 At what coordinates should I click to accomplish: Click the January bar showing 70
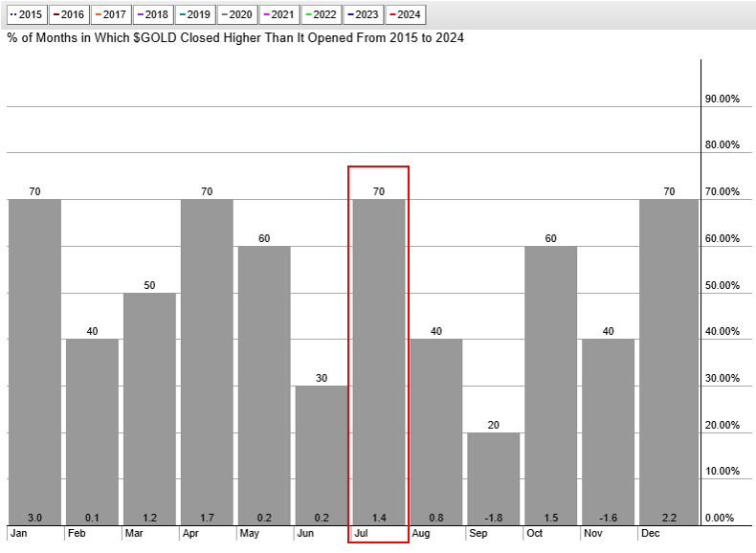pos(34,362)
